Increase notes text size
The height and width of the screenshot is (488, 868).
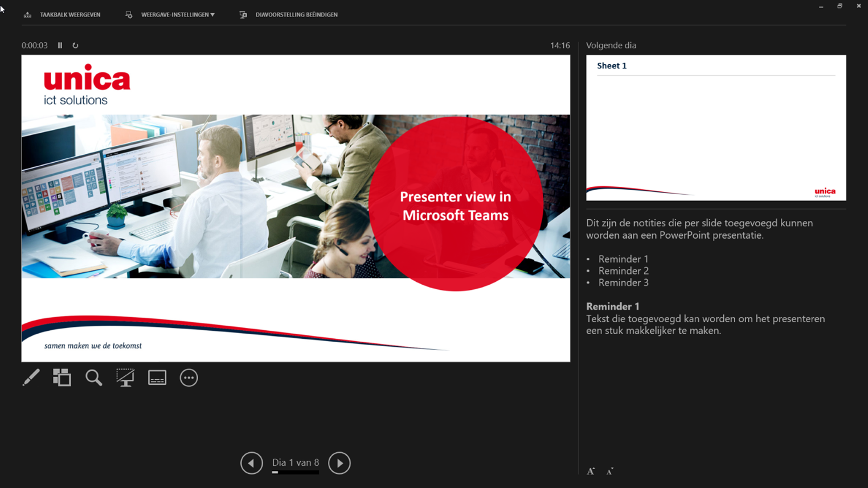tap(591, 471)
